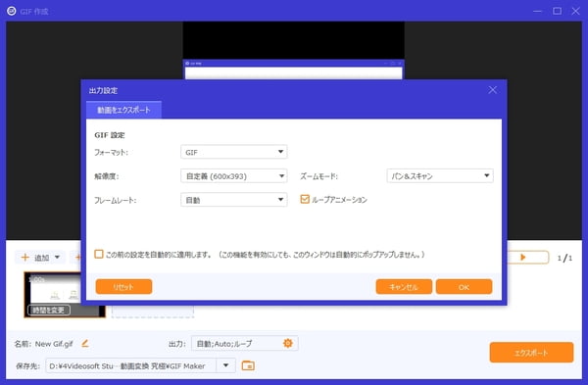Open the フォーマット GIF dropdown
The height and width of the screenshot is (385, 588).
(x=234, y=152)
